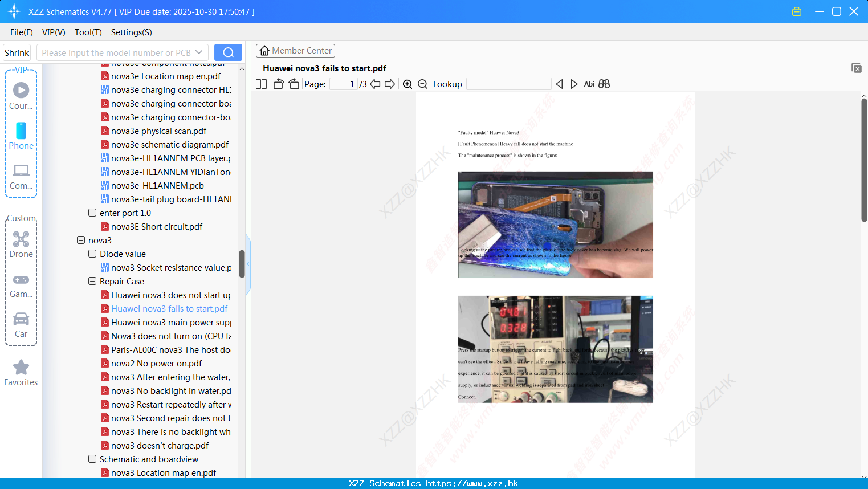
Task: Select the Computer category icon
Action: 21,170
